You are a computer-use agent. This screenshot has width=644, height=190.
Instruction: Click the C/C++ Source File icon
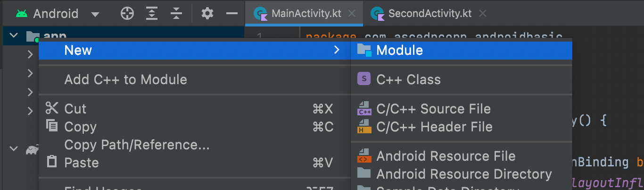[364, 109]
